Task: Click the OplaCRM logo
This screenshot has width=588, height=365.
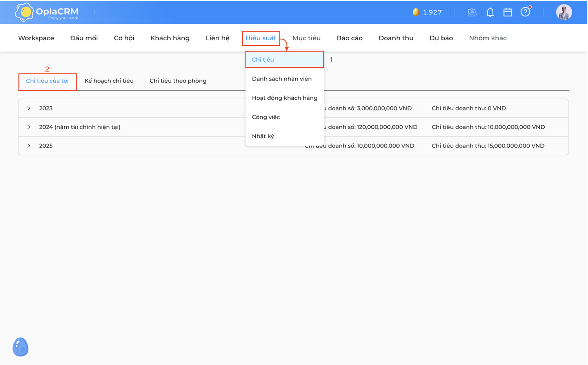Action: click(46, 12)
